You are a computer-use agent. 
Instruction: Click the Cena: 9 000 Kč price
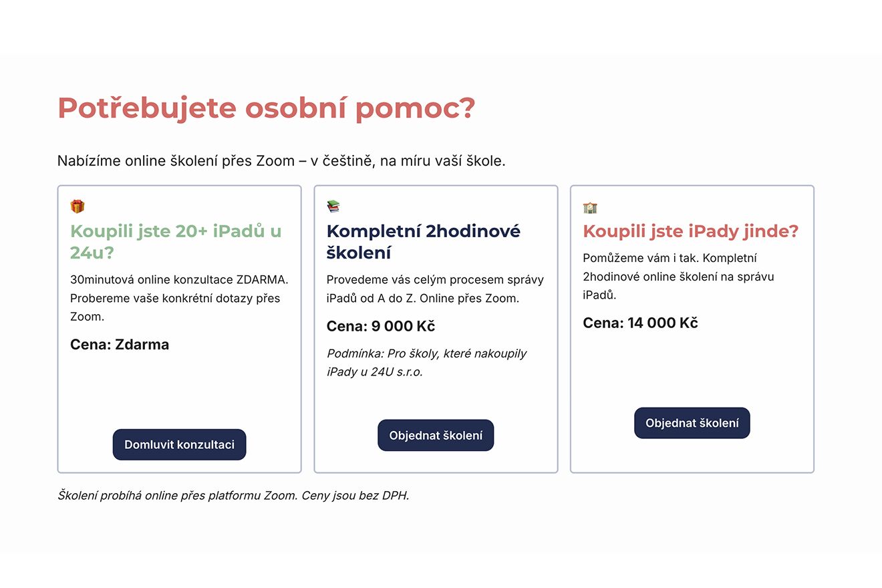click(380, 326)
